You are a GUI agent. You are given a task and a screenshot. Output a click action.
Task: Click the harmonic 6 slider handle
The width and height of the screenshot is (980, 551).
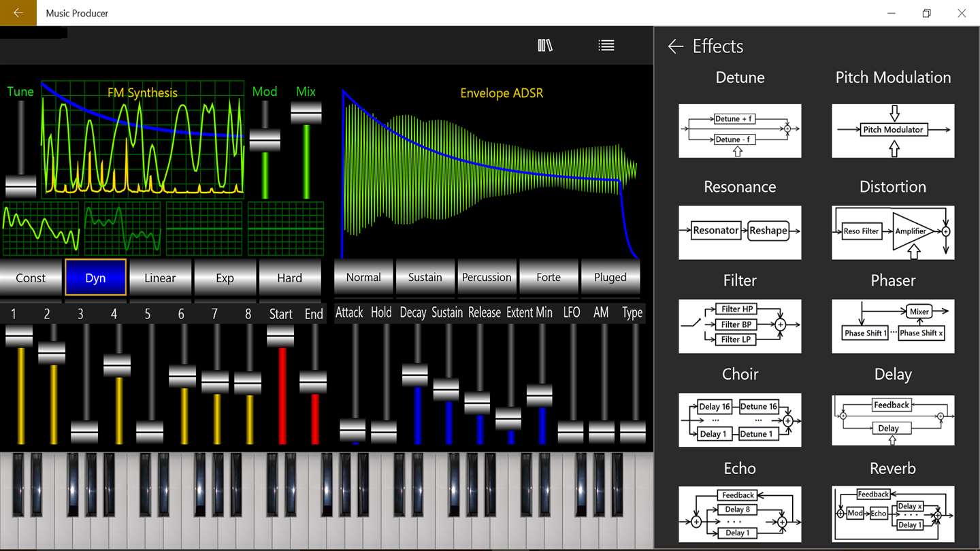coord(182,376)
